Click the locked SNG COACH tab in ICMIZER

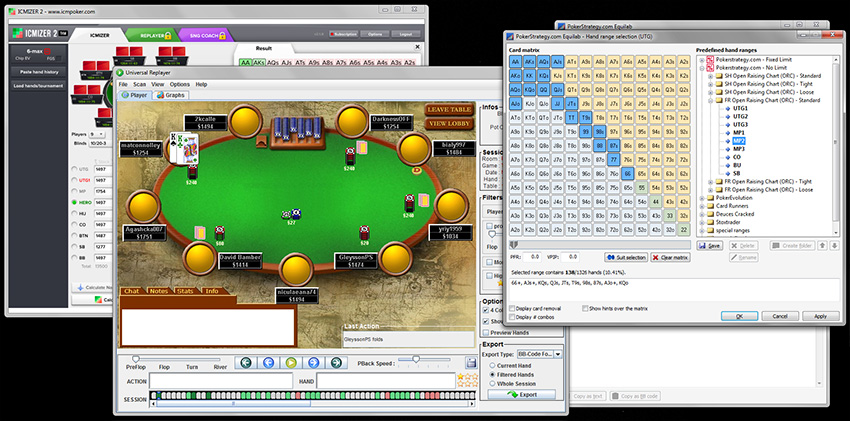click(205, 36)
